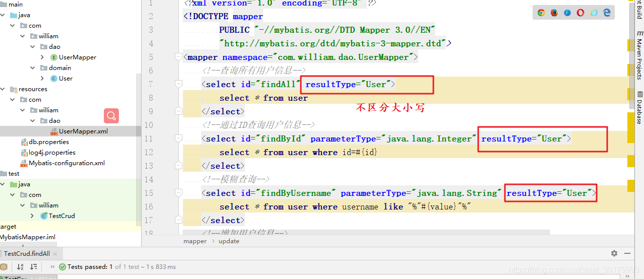Collapse the com package under main java
644x279 pixels.
tap(13, 26)
